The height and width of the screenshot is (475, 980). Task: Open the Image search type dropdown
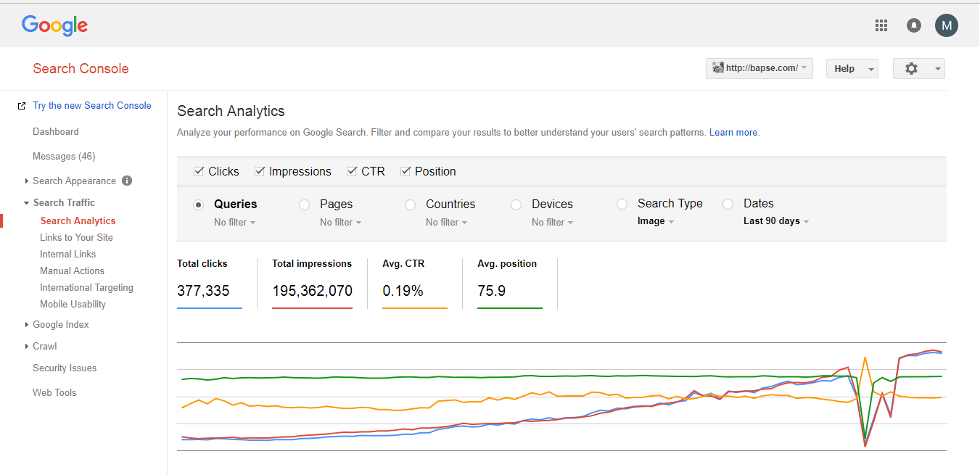tap(656, 221)
